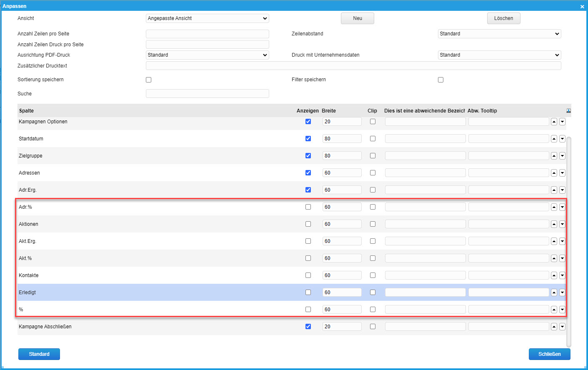Image resolution: width=588 pixels, height=370 pixels.
Task: Move the Kontakte row down
Action: pyautogui.click(x=562, y=275)
